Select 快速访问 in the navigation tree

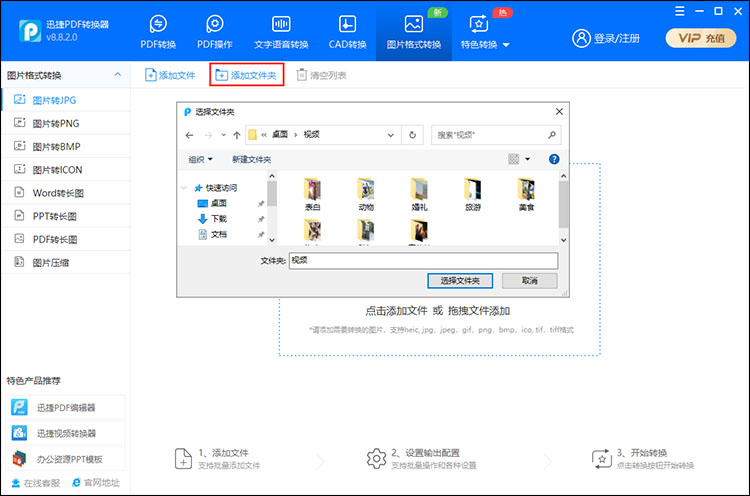216,188
